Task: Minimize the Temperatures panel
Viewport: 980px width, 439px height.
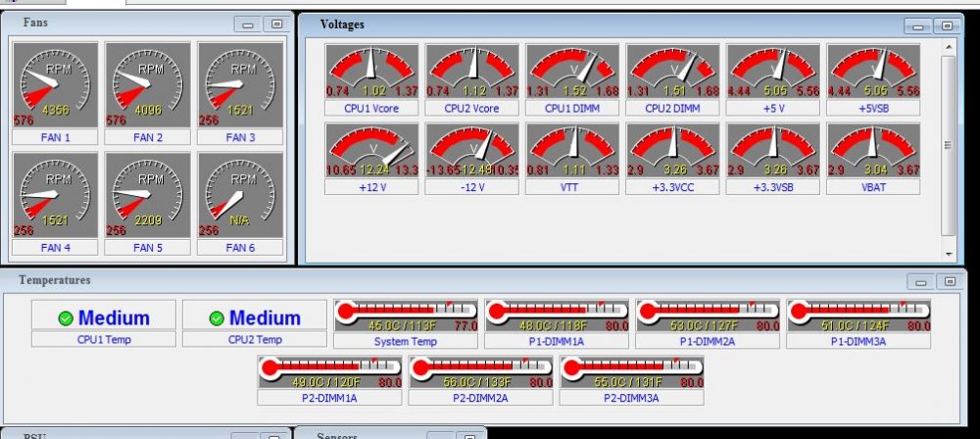Action: click(920, 281)
